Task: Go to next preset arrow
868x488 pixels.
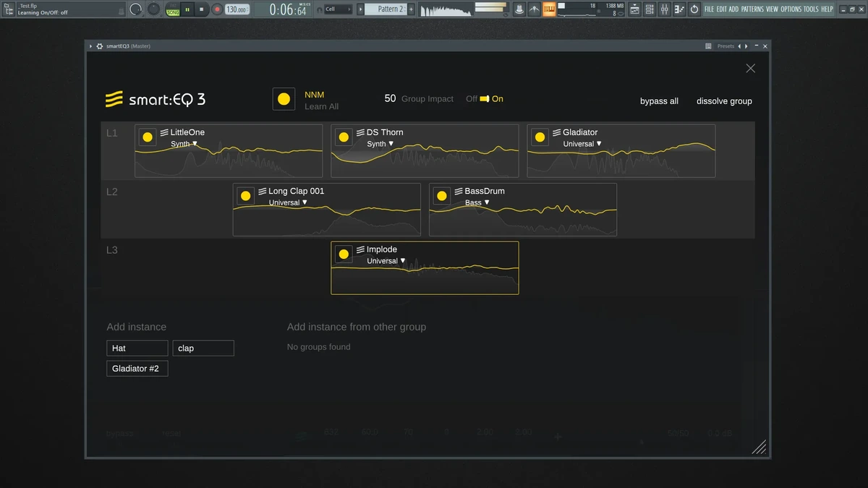Action: coord(746,46)
